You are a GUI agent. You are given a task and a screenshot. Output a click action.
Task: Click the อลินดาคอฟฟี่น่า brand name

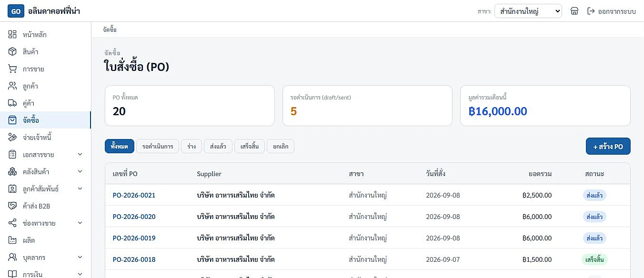click(x=54, y=11)
